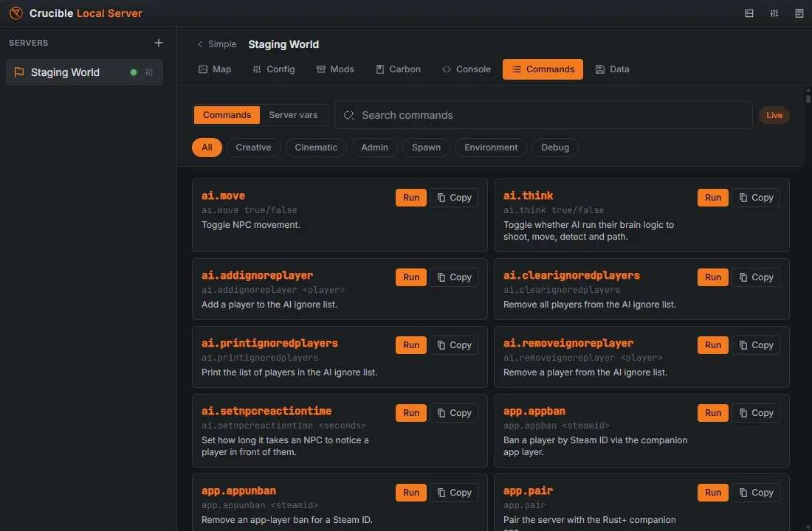Switch to the Config tab
The image size is (812, 531).
(x=273, y=69)
